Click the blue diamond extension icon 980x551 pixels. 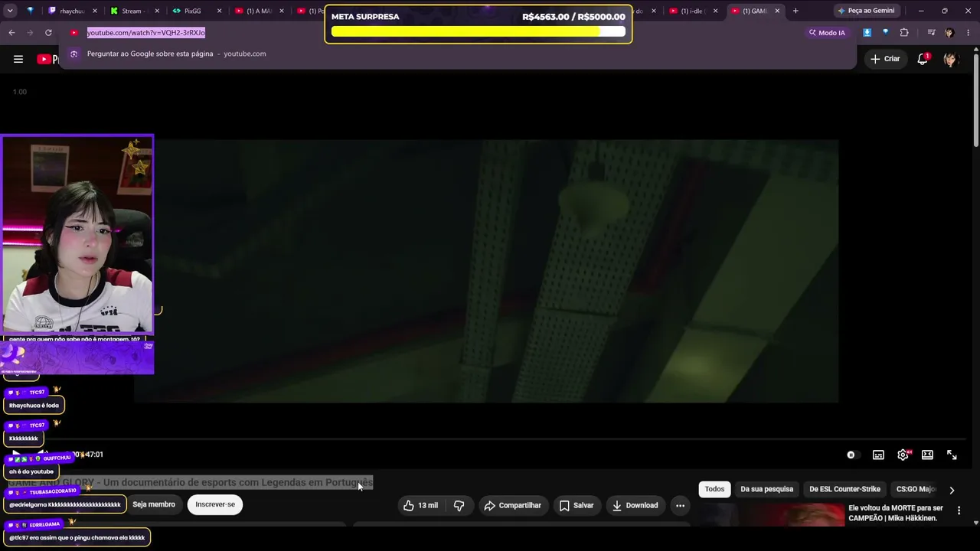pyautogui.click(x=885, y=33)
